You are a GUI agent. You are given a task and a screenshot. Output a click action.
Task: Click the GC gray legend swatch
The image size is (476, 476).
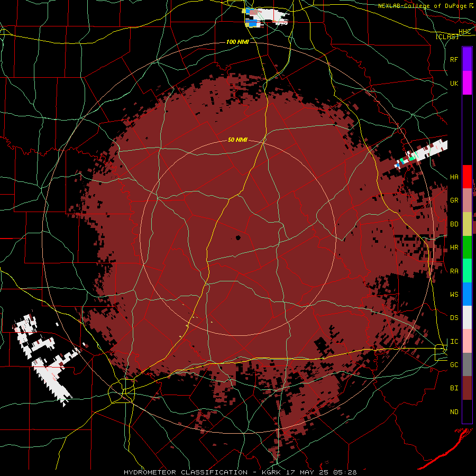click(467, 364)
